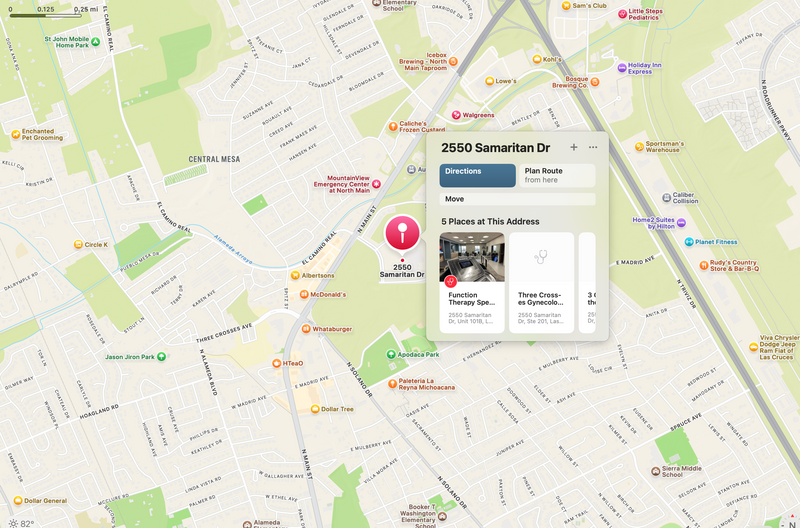Select the Sam's Club marker
The image size is (800, 528).
tap(566, 6)
